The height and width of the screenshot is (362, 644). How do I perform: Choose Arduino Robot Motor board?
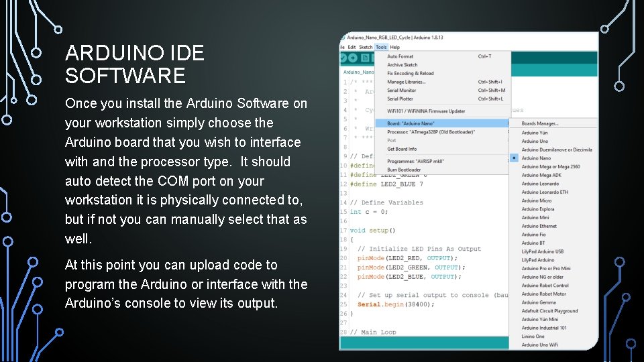click(x=553, y=294)
